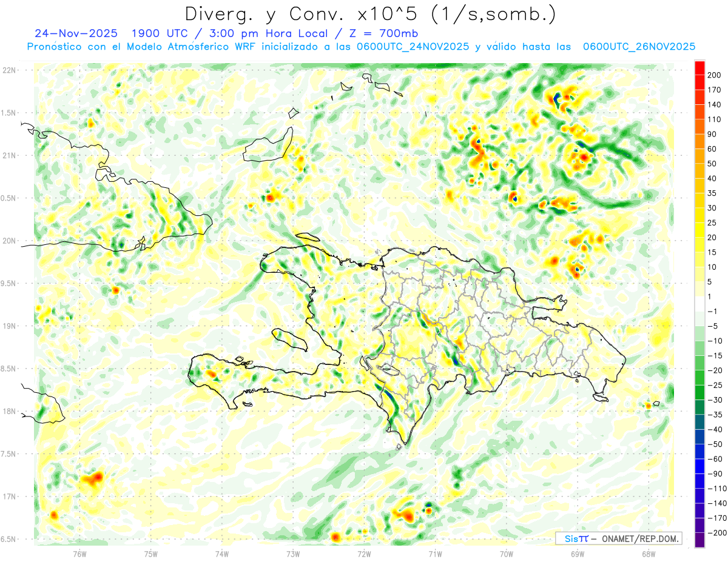
Task: Click the '-60' color scale label
Action: click(x=716, y=459)
